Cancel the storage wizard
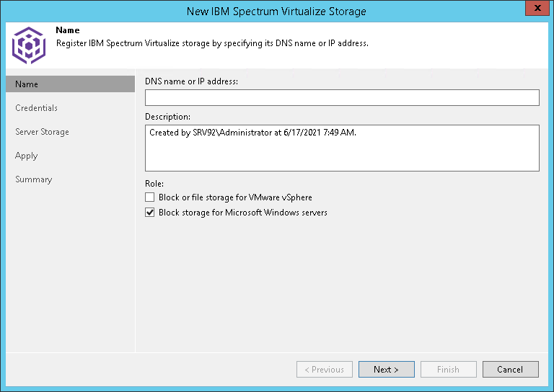This screenshot has width=554, height=392. point(511,369)
